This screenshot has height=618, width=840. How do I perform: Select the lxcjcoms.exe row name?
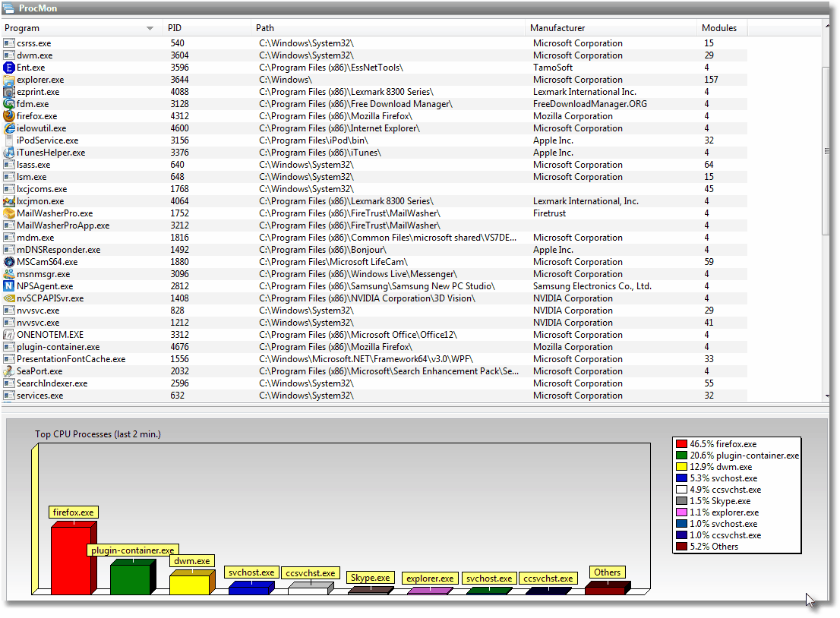pos(42,189)
